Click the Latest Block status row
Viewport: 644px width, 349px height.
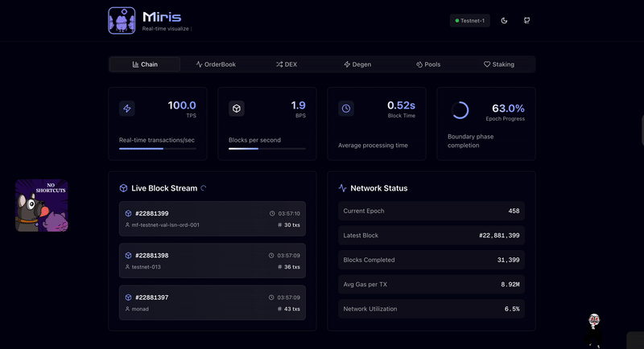click(x=431, y=236)
